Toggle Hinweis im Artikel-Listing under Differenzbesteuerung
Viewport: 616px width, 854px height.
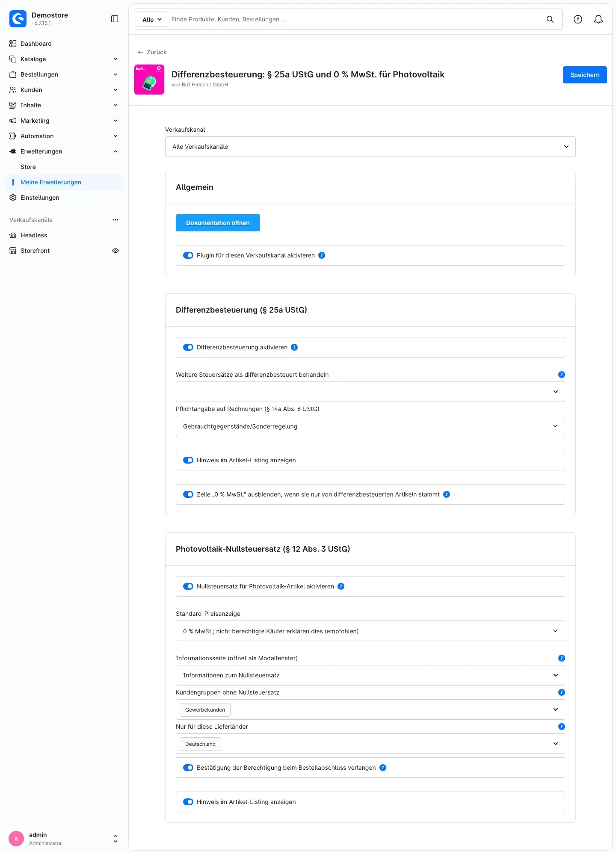pyautogui.click(x=188, y=460)
